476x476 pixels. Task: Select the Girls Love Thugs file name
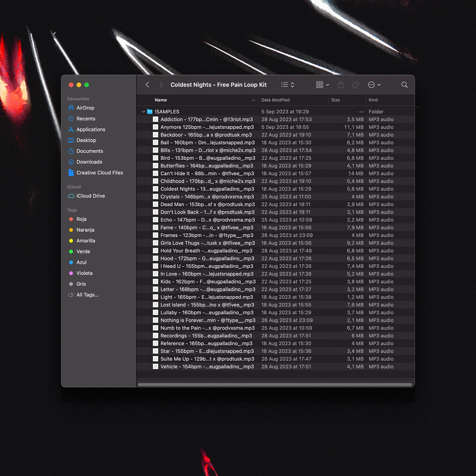[208, 243]
